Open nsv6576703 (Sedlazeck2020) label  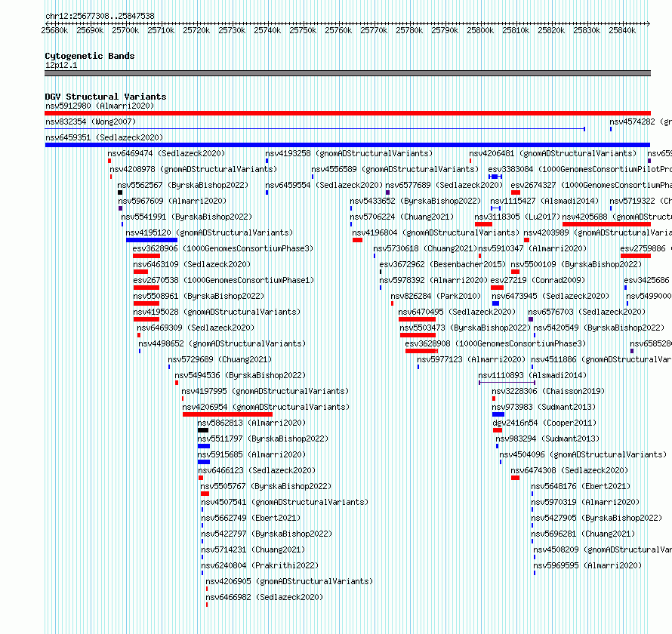click(x=587, y=312)
